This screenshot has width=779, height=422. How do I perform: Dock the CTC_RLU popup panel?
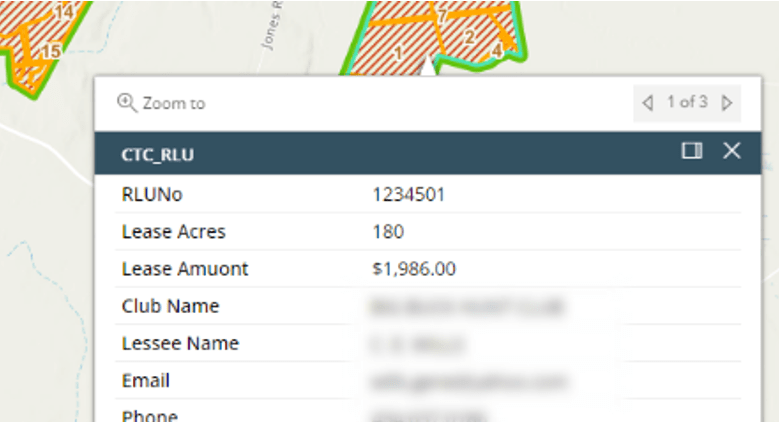[x=691, y=151]
